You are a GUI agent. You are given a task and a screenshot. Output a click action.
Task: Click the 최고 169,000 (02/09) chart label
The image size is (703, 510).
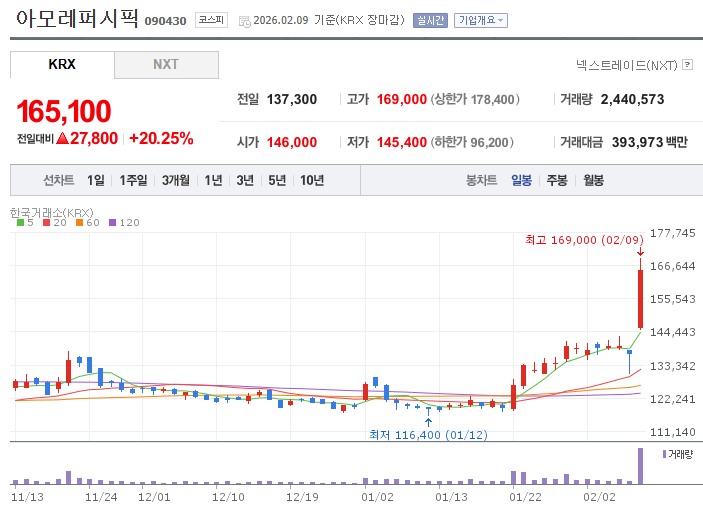(584, 240)
